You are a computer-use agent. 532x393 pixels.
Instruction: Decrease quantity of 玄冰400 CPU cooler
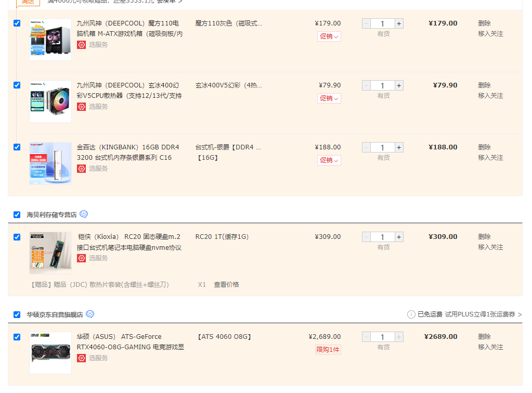367,85
